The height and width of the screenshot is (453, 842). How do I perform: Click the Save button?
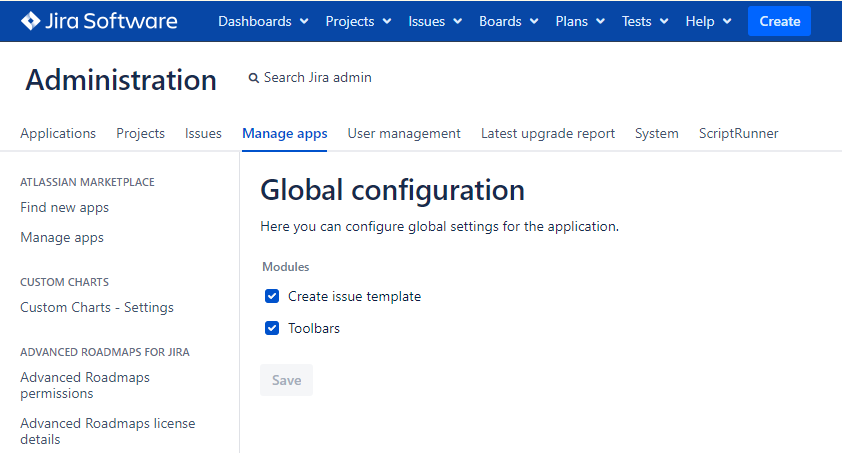286,380
